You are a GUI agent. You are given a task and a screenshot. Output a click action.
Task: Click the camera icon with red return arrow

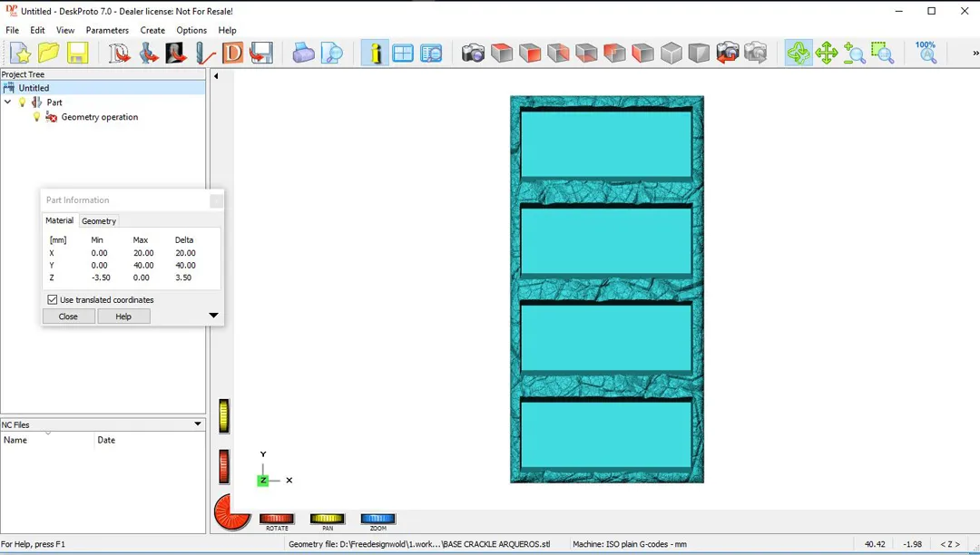[728, 54]
